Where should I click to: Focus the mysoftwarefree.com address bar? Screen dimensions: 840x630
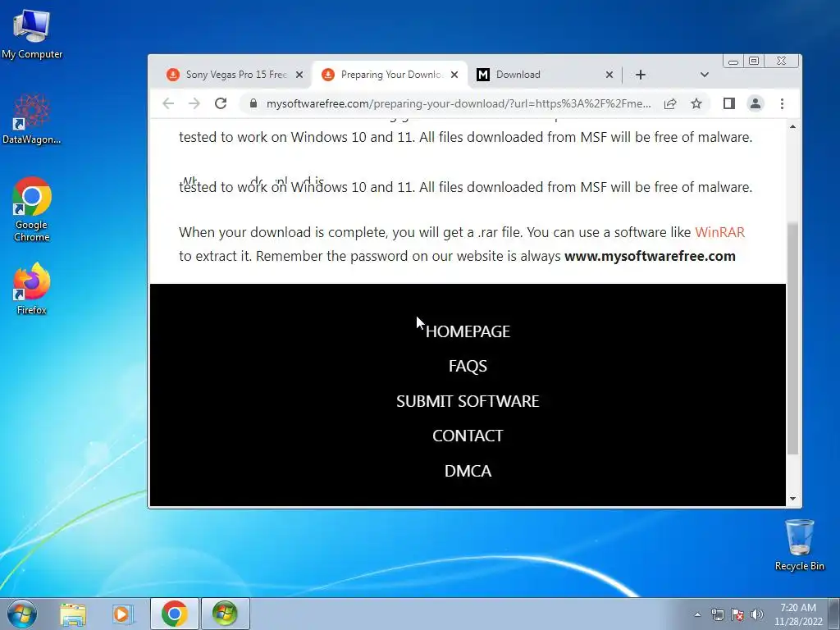coord(459,103)
